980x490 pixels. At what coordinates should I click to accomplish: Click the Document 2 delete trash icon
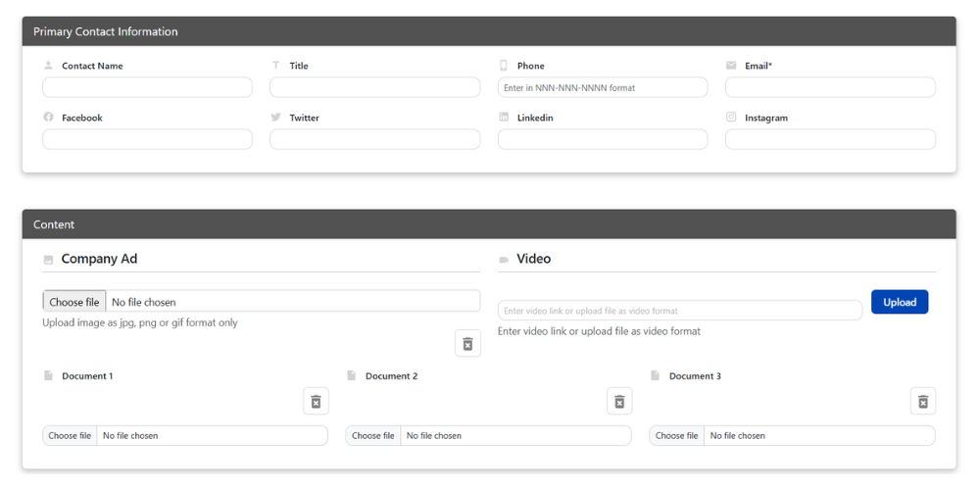pos(619,401)
